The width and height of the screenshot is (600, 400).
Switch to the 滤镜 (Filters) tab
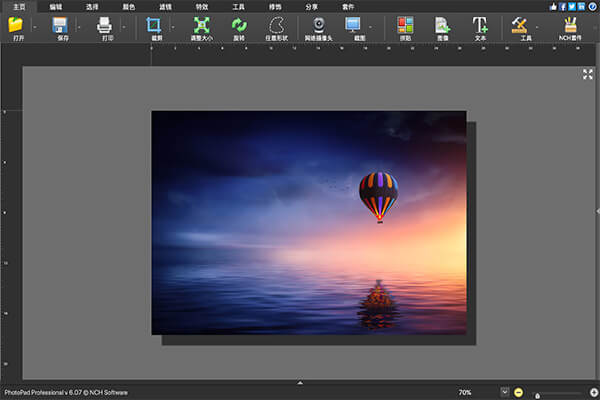point(165,6)
